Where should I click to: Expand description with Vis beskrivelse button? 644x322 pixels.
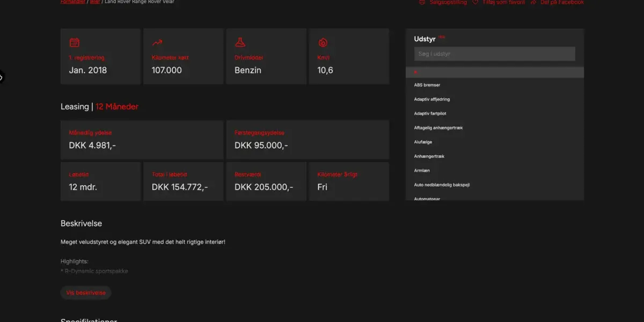pos(86,293)
